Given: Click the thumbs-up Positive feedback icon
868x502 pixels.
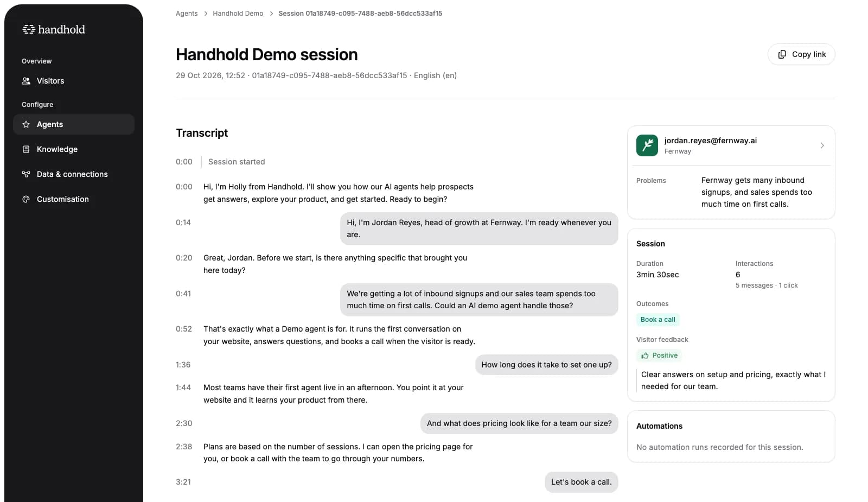Looking at the screenshot, I should (x=645, y=355).
